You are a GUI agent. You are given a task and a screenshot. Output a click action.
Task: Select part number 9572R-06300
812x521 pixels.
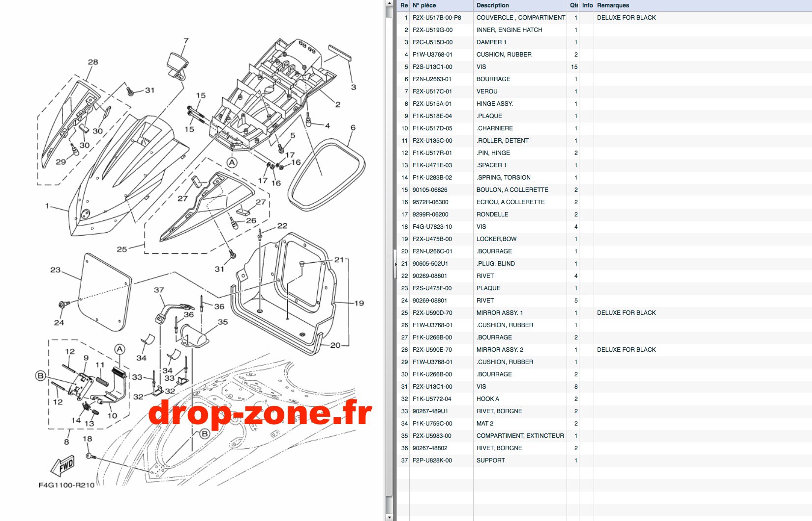(x=430, y=202)
